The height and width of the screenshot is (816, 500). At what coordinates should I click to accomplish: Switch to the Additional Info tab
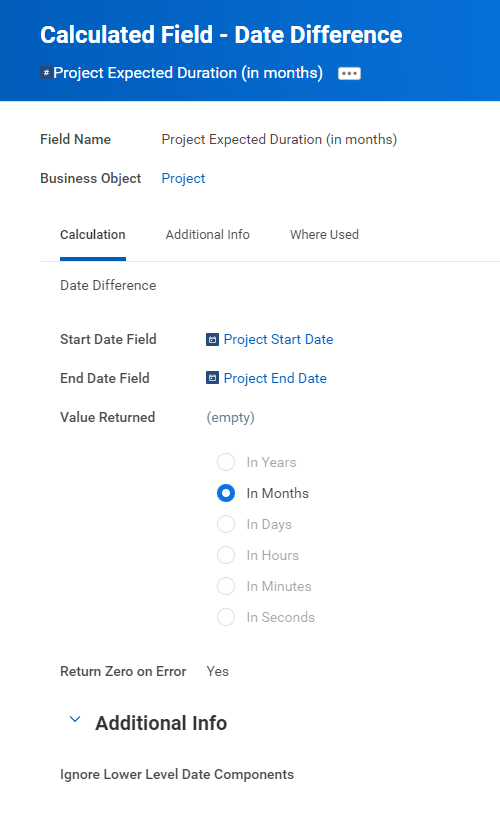[x=208, y=235]
